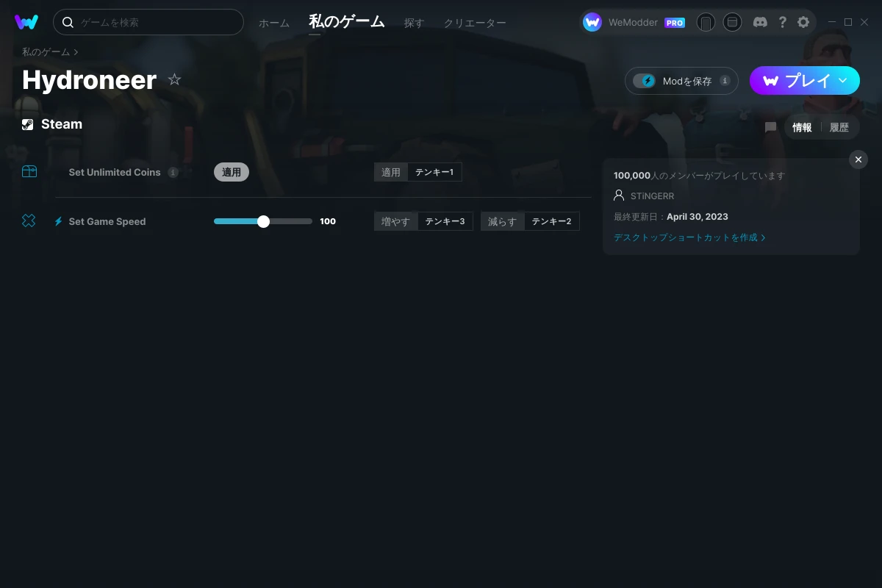Click the crossed-tools game category icon
The image size is (882, 588).
tap(29, 220)
